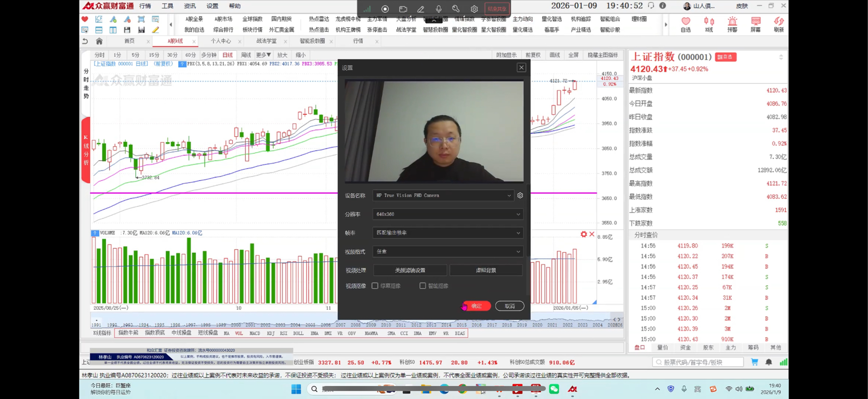Close the VOLUME indicator panel with red X
868x399 pixels.
(x=592, y=234)
